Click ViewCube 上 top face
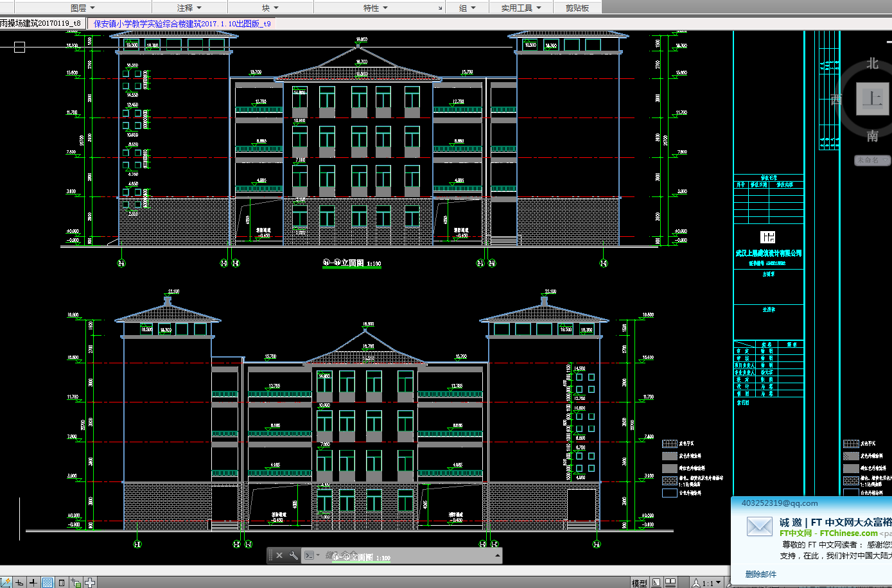This screenshot has width=892, height=588. pos(871,99)
